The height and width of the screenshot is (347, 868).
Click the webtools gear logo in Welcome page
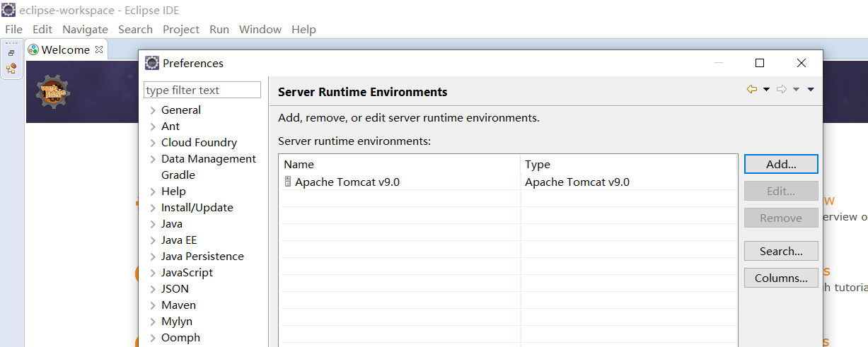pyautogui.click(x=53, y=92)
